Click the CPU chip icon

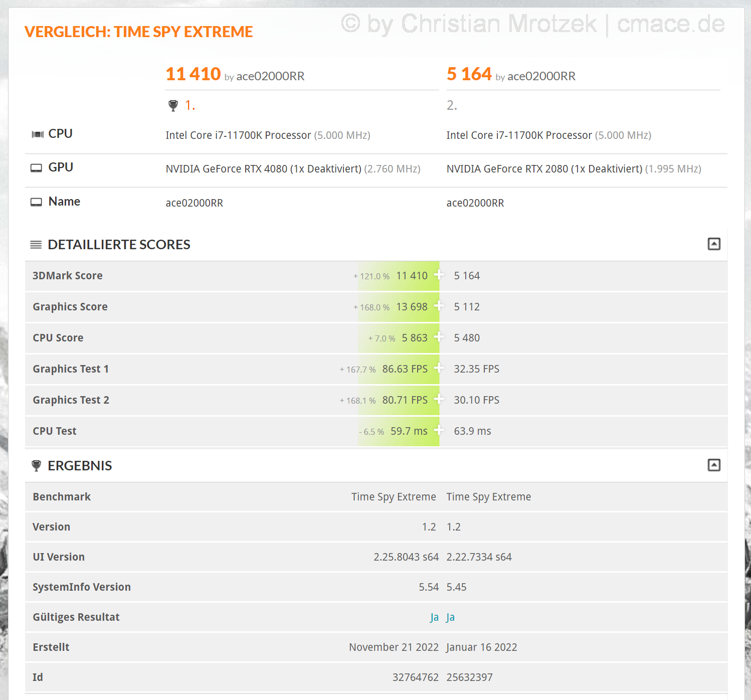(38, 134)
